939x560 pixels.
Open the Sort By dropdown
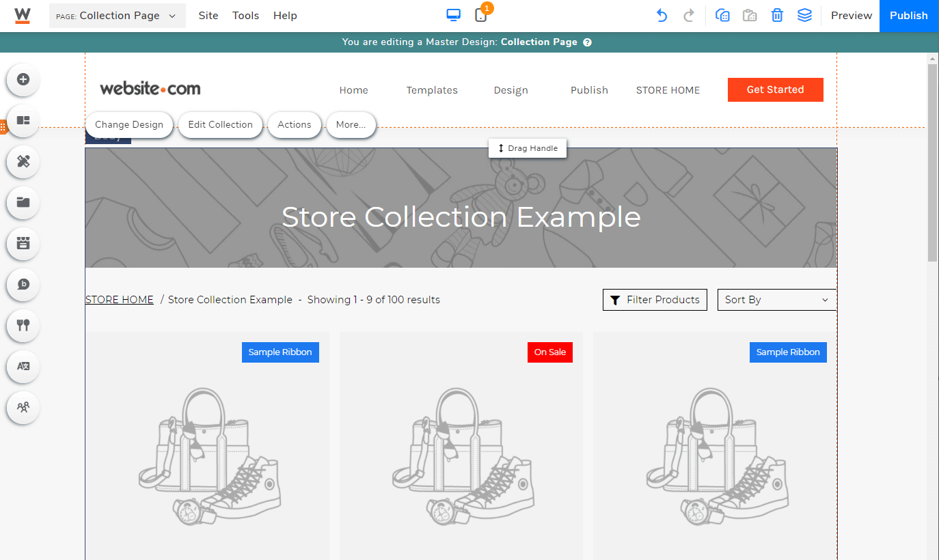776,300
